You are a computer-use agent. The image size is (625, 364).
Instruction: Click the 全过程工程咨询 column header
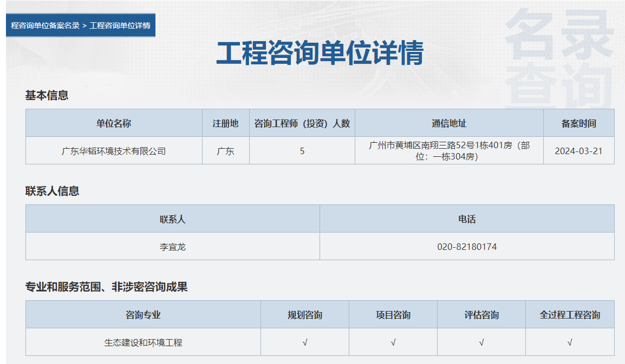click(570, 315)
